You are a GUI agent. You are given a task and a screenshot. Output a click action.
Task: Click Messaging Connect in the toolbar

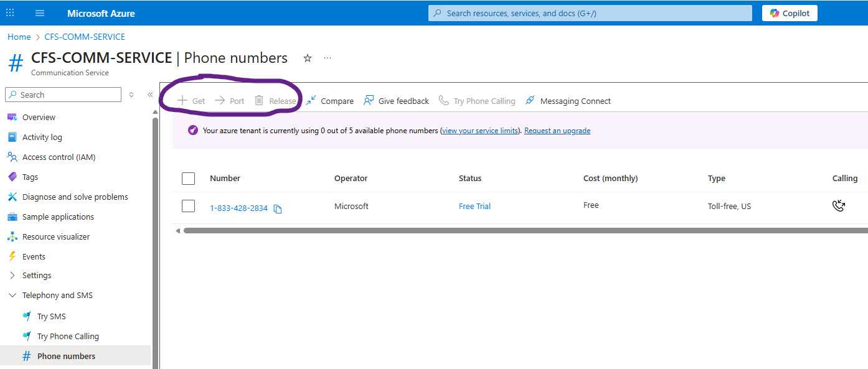click(x=568, y=101)
